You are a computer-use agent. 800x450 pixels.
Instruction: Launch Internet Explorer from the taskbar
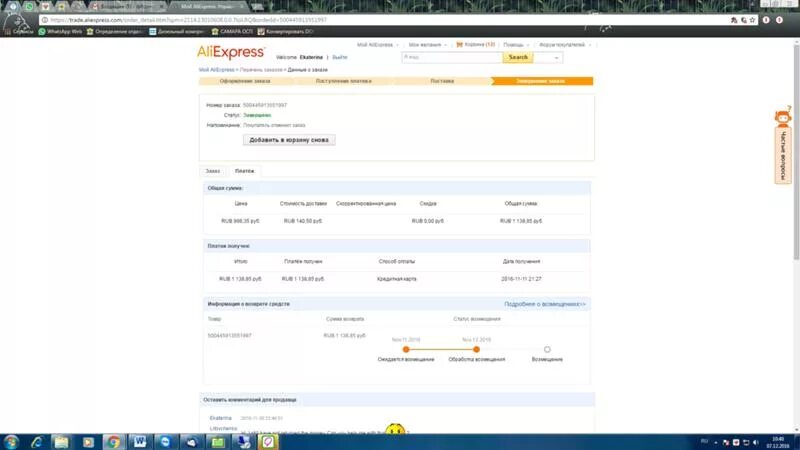(x=37, y=442)
